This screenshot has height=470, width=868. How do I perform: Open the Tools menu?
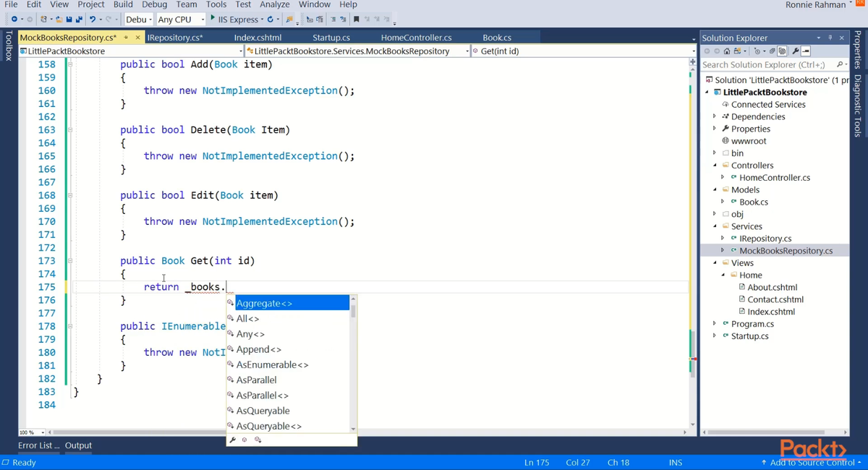click(x=216, y=4)
